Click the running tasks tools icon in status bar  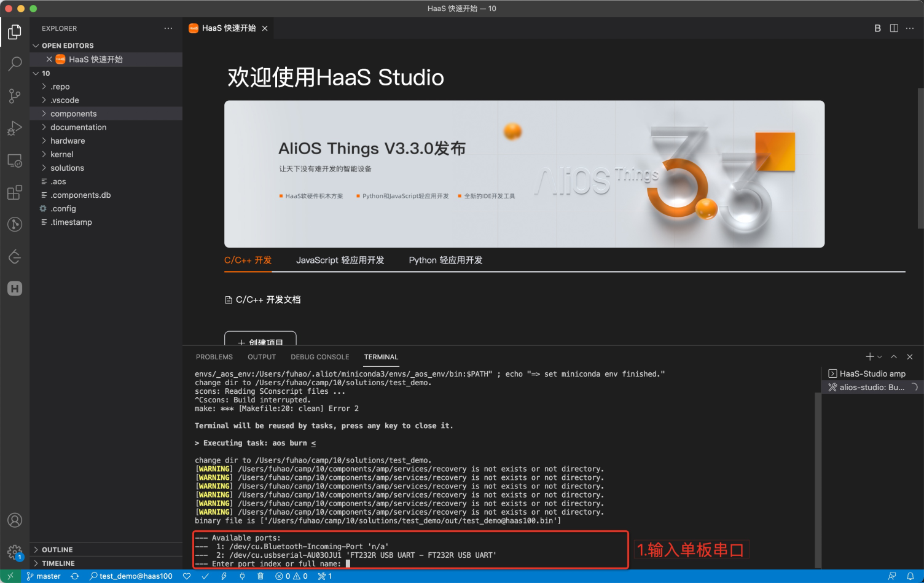click(325, 576)
